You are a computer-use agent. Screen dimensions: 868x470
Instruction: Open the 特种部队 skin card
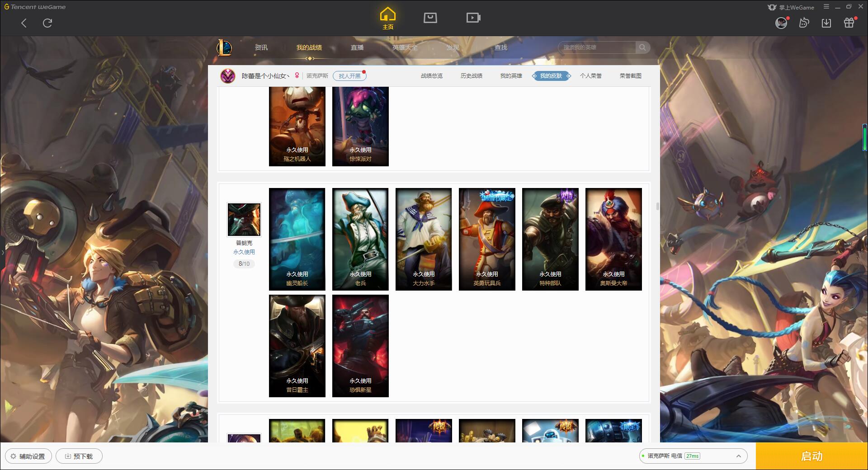coord(550,239)
